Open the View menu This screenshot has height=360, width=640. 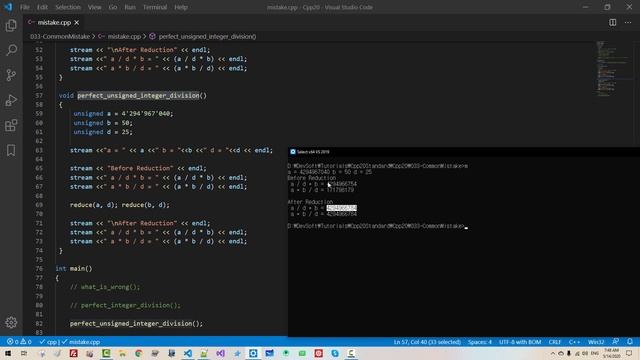[x=94, y=7]
